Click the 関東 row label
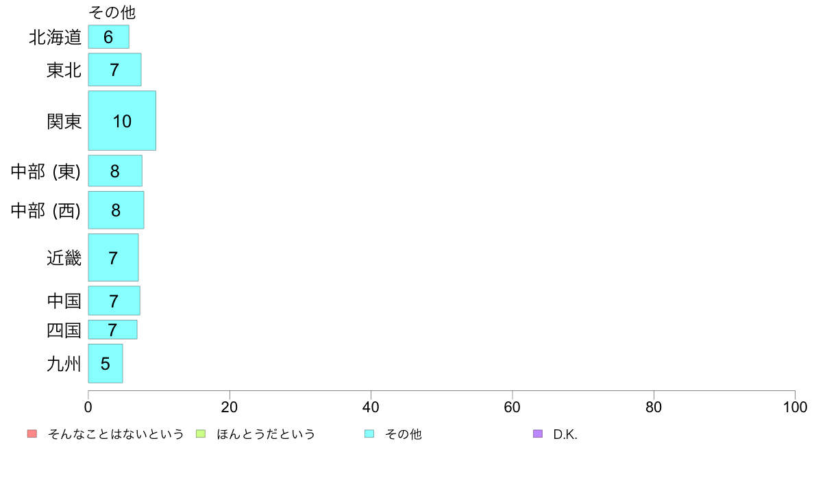This screenshot has height=504, width=814. [64, 121]
